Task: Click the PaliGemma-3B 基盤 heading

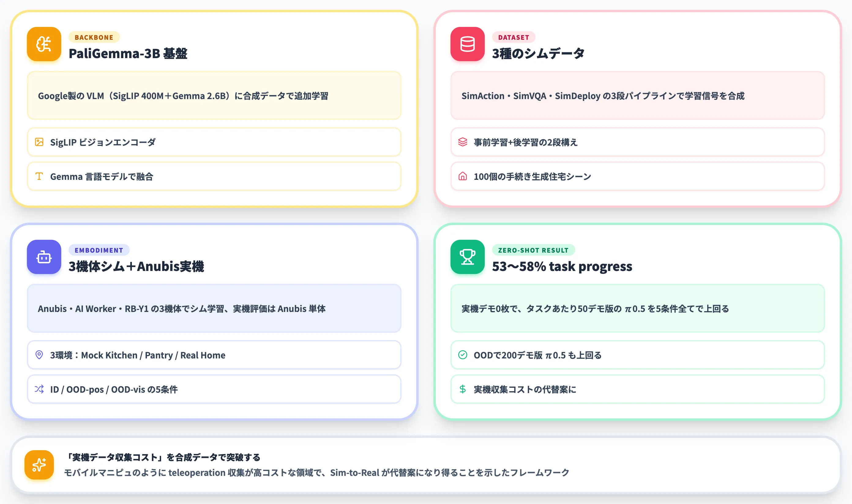Action: [x=128, y=54]
